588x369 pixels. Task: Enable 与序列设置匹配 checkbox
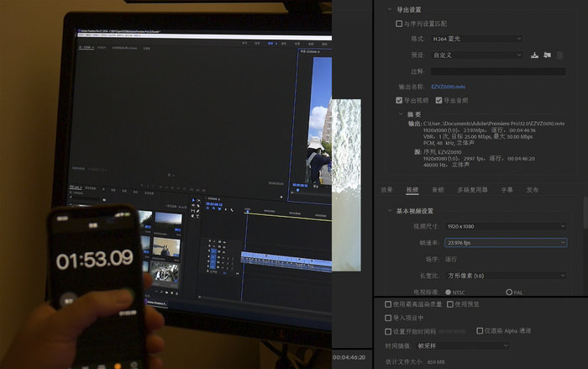tap(399, 24)
